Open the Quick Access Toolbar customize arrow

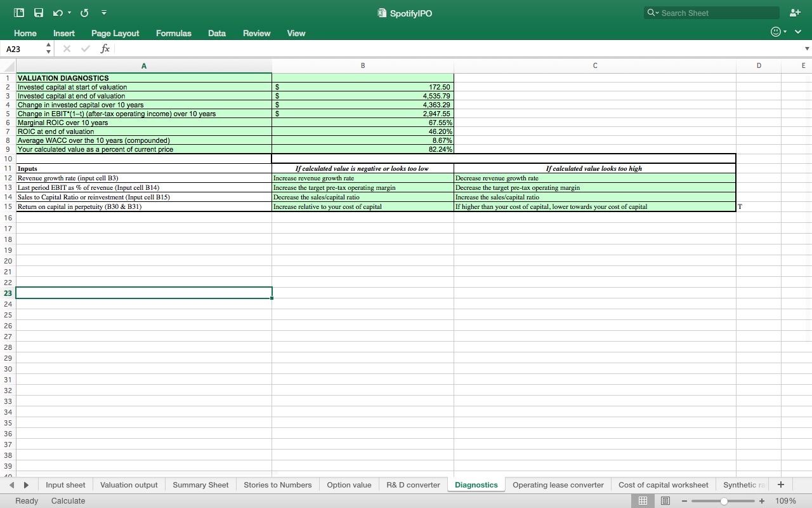[104, 13]
